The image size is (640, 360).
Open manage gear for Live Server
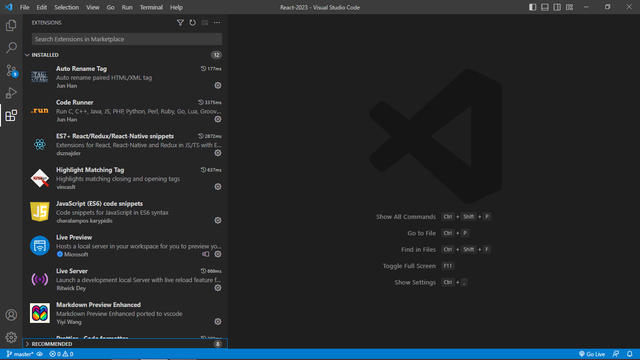[218, 288]
